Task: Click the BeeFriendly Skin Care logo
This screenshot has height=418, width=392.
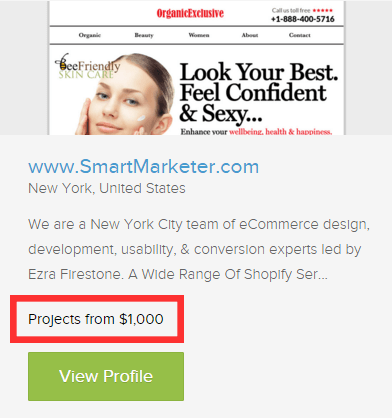Action: tap(87, 66)
